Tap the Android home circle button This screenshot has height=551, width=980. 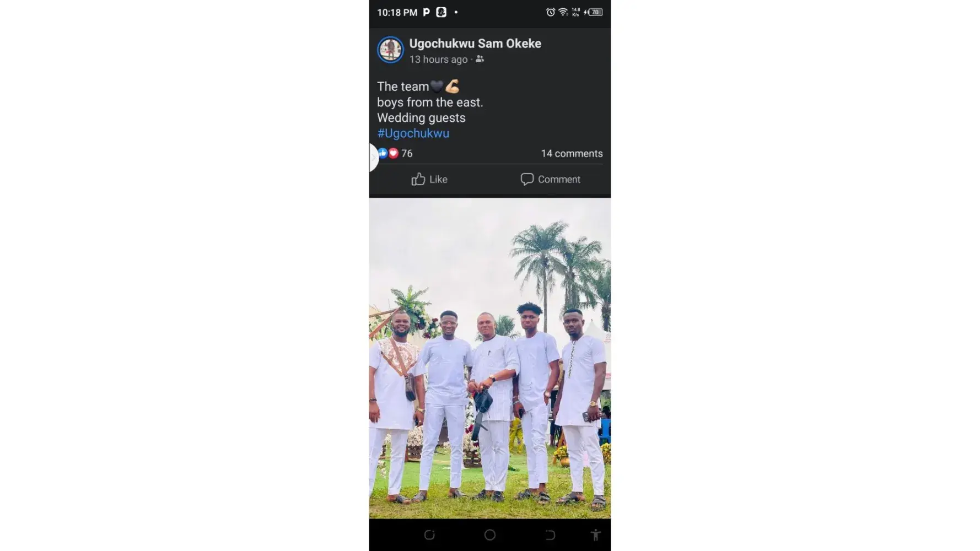coord(490,535)
